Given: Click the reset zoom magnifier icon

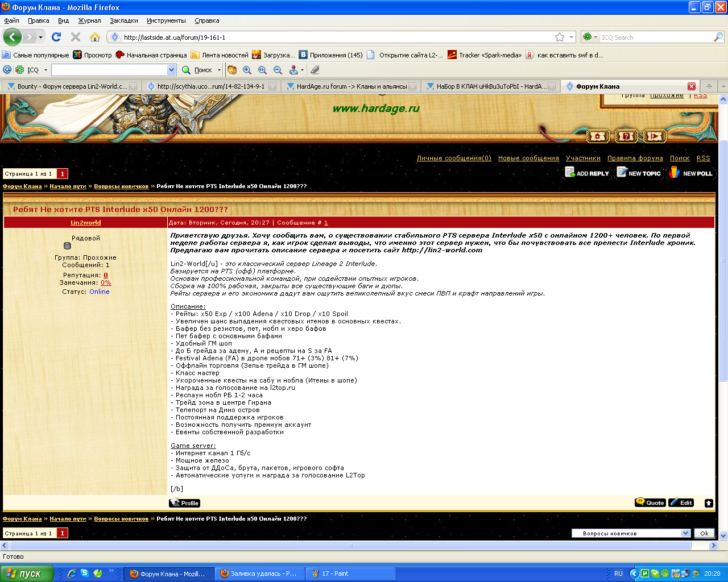Looking at the screenshot, I should (x=262, y=70).
